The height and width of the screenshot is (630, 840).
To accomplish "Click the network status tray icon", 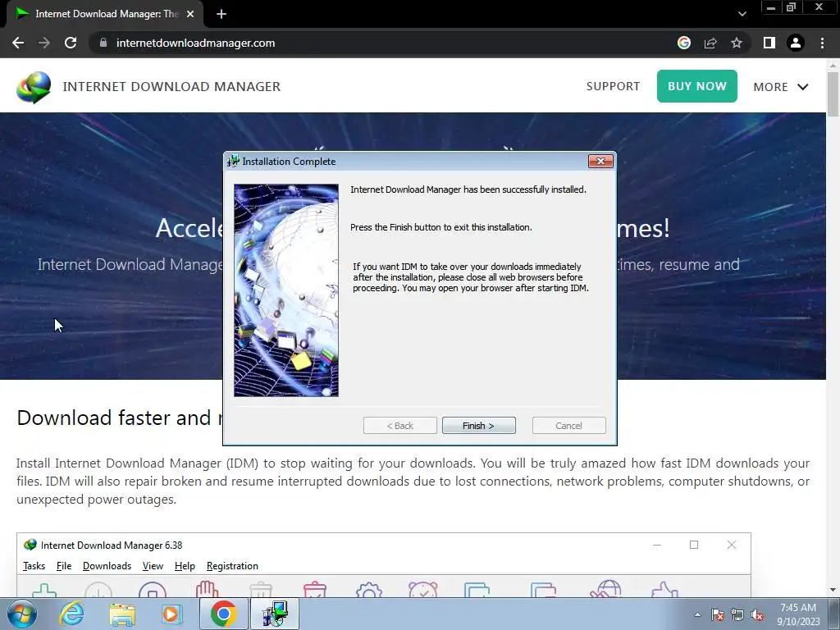I will tap(737, 614).
